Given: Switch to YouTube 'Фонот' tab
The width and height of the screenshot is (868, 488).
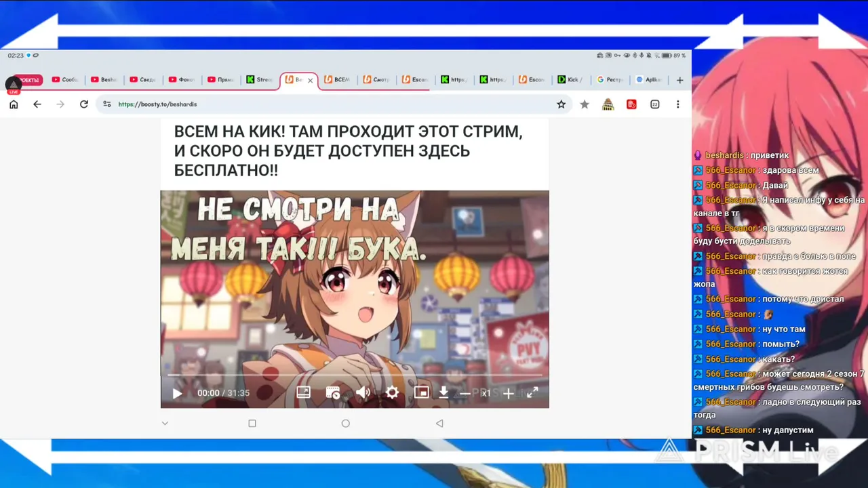Looking at the screenshot, I should pyautogui.click(x=182, y=80).
